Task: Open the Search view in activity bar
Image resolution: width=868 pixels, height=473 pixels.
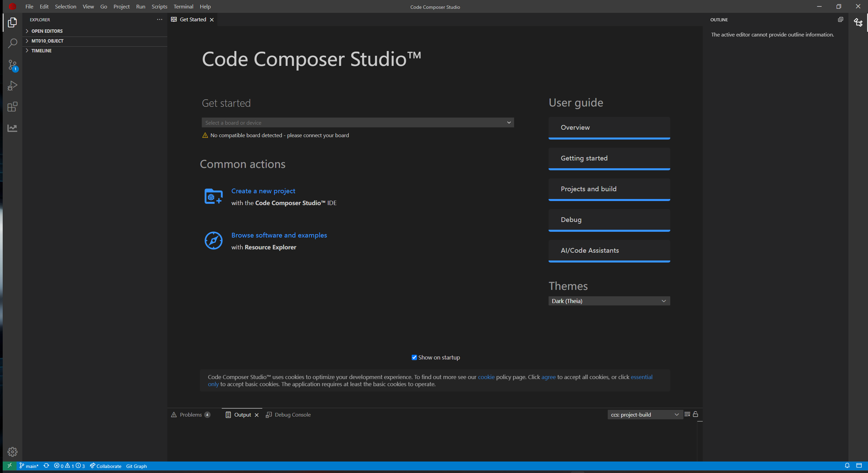Action: click(13, 43)
